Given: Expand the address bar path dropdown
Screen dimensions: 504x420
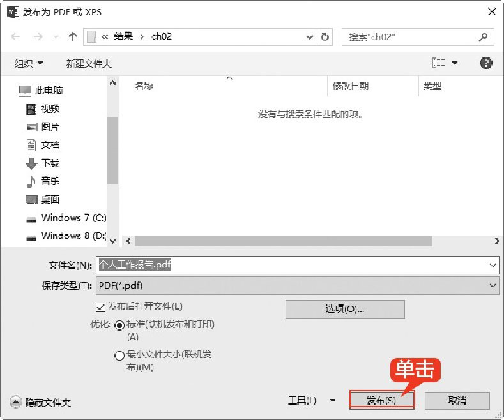Looking at the screenshot, I should coord(310,37).
